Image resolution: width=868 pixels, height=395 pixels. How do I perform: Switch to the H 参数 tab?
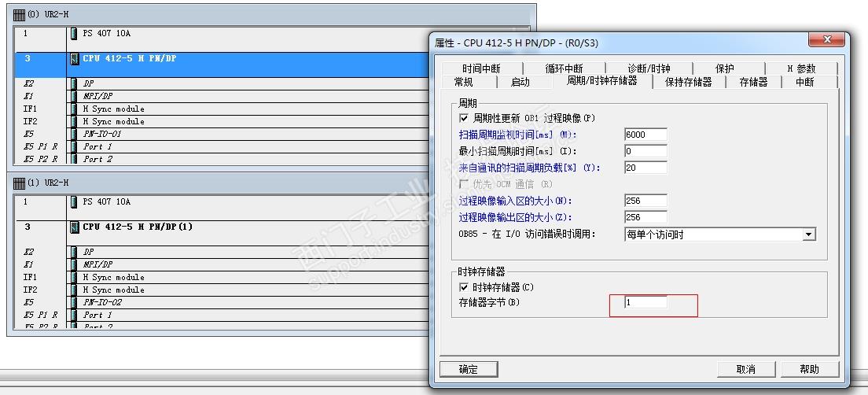pyautogui.click(x=802, y=68)
